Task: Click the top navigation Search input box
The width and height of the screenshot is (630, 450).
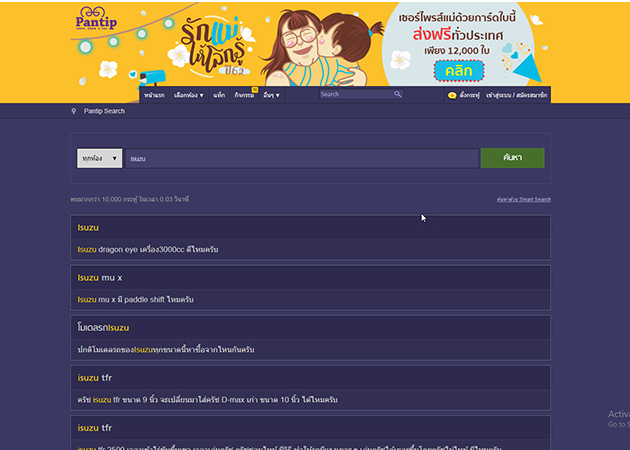Action: [355, 94]
